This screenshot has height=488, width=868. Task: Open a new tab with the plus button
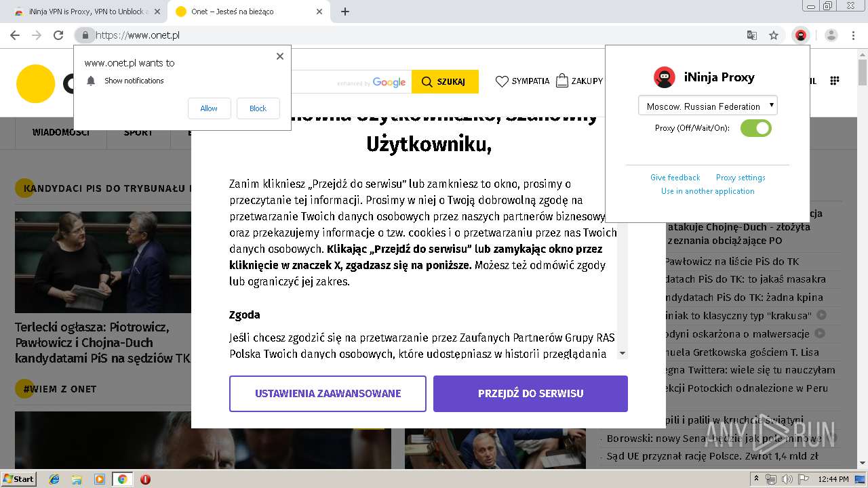pos(345,12)
